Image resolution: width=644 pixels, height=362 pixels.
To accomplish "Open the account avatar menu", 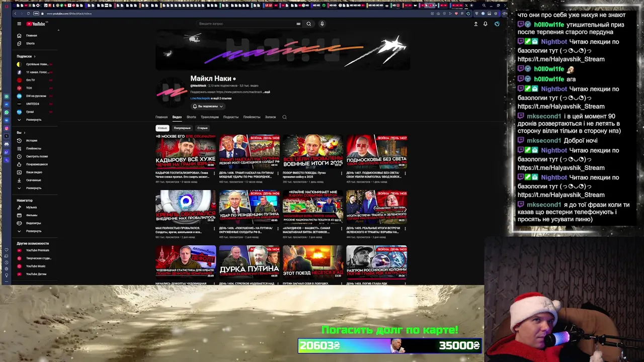I will click(497, 24).
